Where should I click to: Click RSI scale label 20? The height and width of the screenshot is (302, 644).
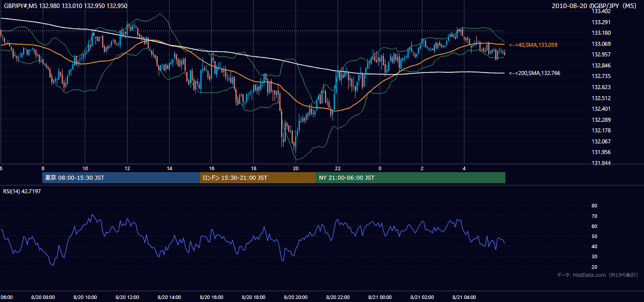point(594,267)
